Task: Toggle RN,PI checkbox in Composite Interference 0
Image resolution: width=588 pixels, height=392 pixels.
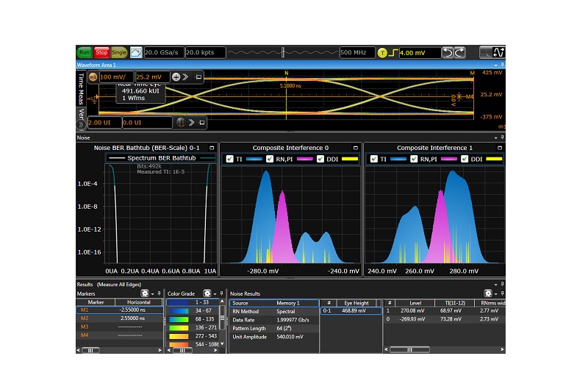Action: click(269, 159)
